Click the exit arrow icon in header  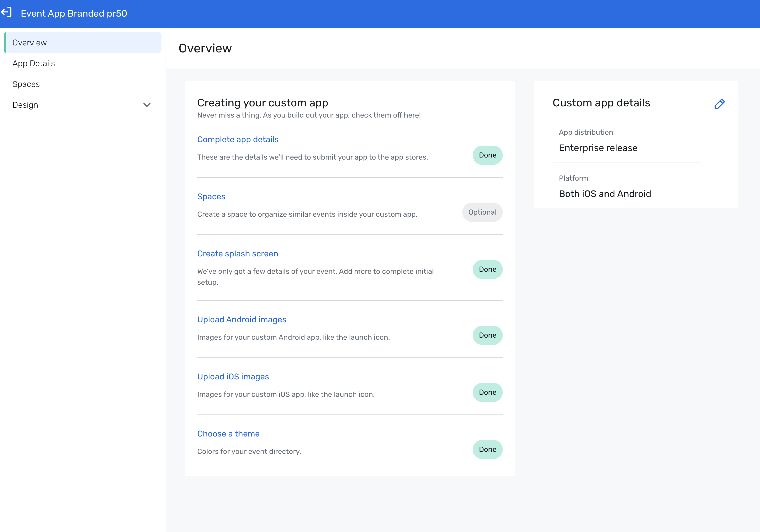[7, 12]
